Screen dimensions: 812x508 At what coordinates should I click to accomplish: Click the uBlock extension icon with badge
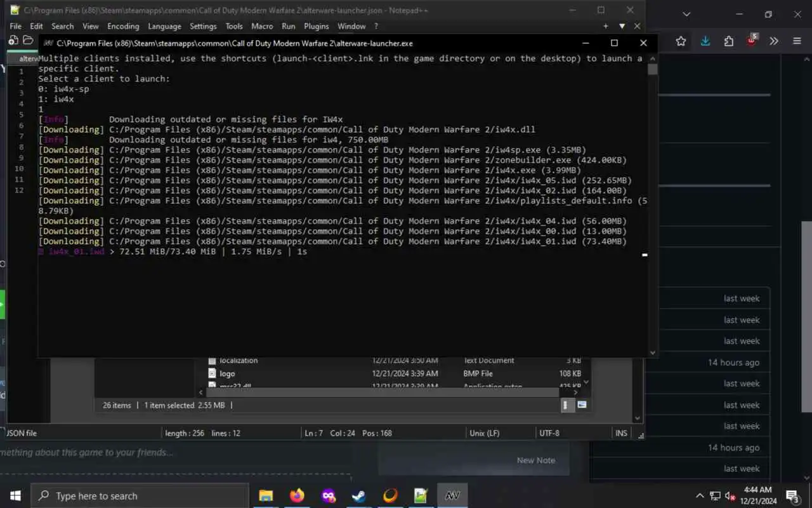pyautogui.click(x=752, y=41)
